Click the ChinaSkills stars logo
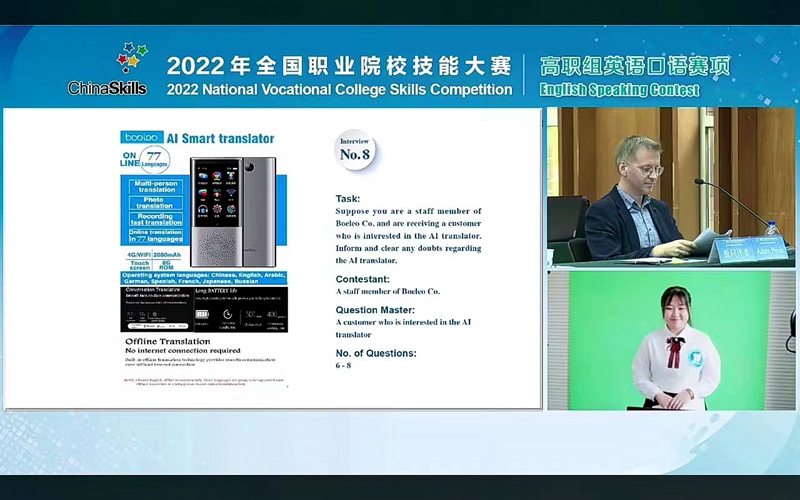 click(132, 58)
